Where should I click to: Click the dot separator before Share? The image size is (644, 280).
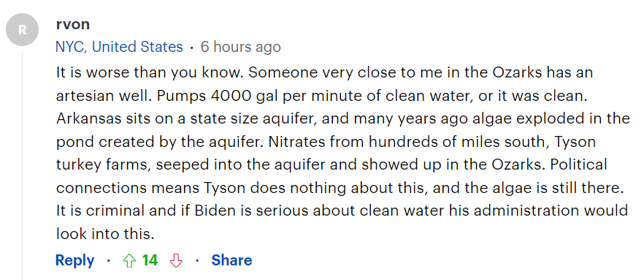(197, 261)
